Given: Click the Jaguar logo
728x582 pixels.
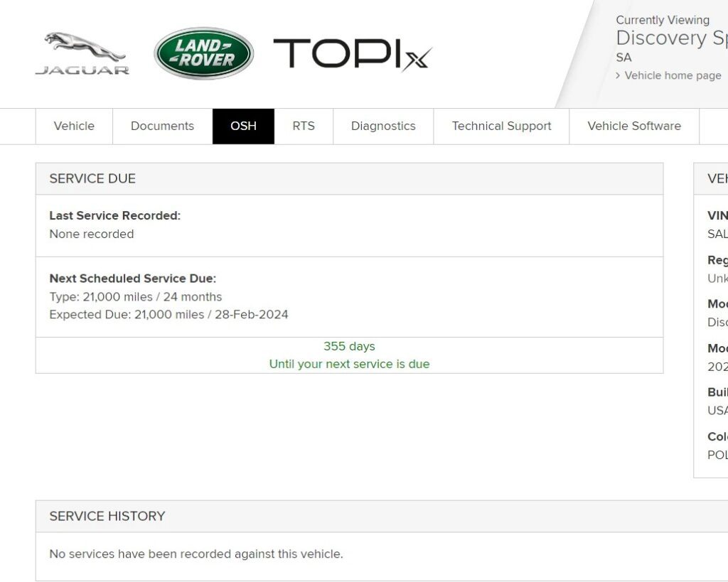Looking at the screenshot, I should [82, 53].
